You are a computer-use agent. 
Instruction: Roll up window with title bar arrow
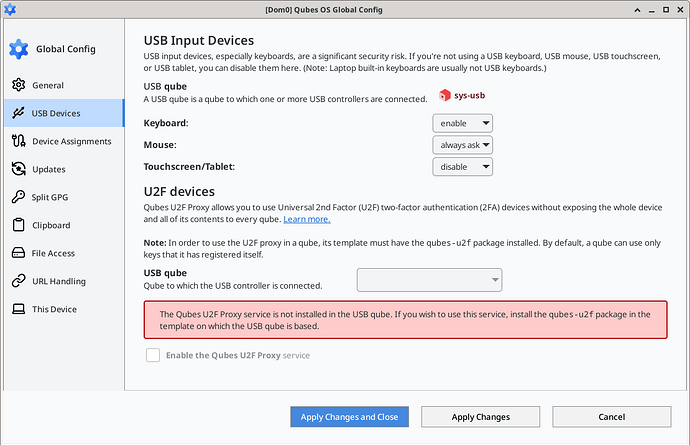point(637,10)
